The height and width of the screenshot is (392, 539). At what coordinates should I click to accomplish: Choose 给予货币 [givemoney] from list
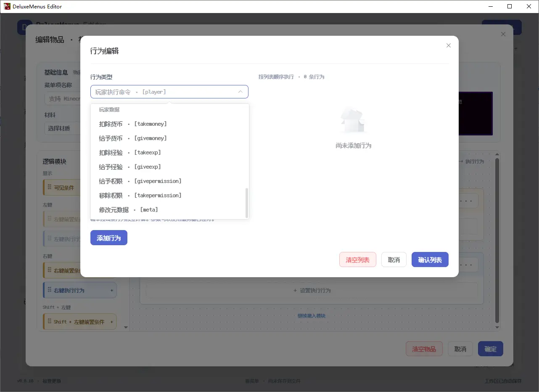(169, 138)
